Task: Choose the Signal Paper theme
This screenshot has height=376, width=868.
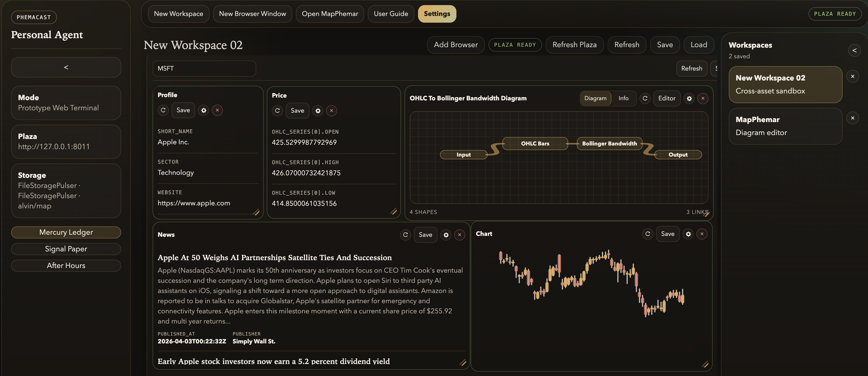Action: click(x=66, y=249)
